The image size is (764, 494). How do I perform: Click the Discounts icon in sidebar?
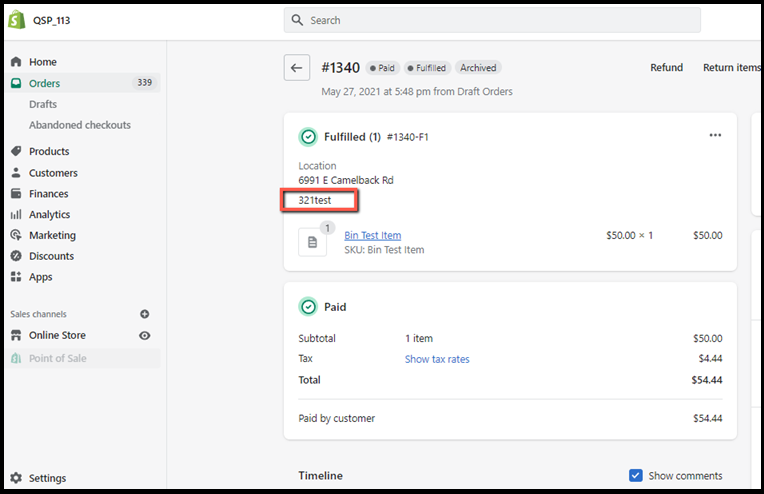coord(16,256)
